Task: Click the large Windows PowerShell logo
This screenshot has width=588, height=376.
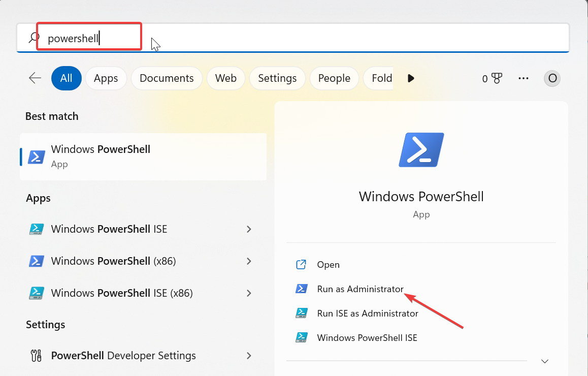Action: point(421,150)
